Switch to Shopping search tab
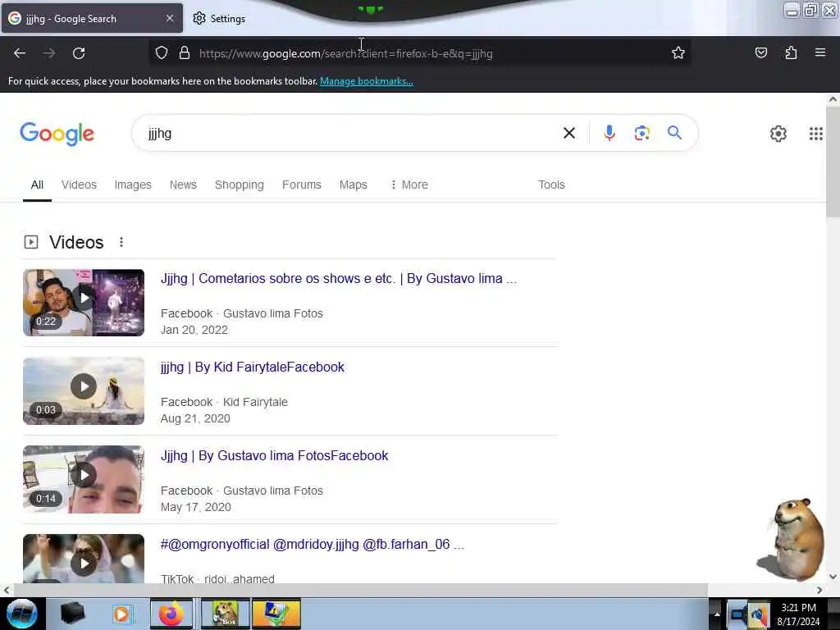The width and height of the screenshot is (840, 630). pyautogui.click(x=240, y=185)
